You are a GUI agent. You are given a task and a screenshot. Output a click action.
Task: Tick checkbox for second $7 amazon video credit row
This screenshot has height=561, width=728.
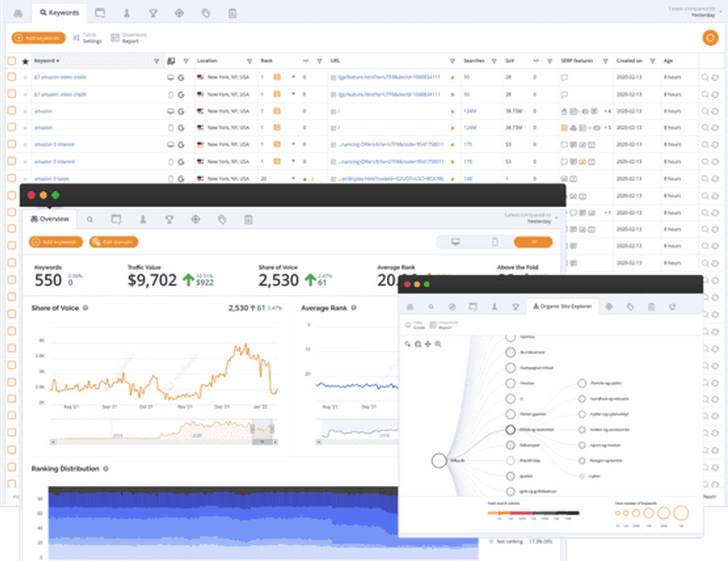click(x=11, y=94)
